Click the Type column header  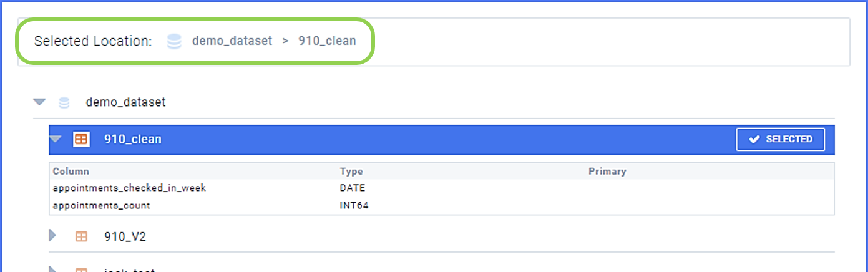coord(351,171)
